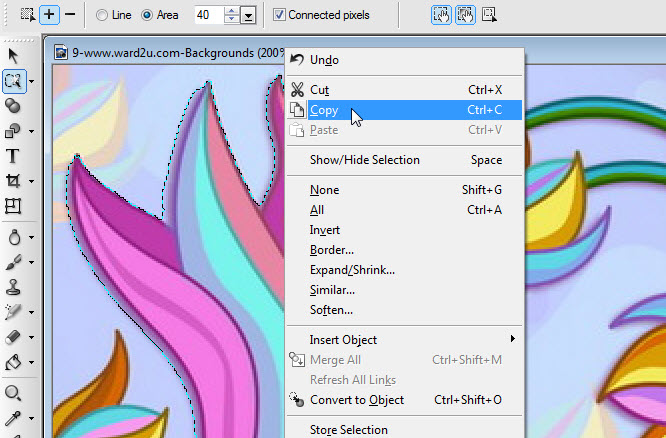Image resolution: width=666 pixels, height=438 pixels.
Task: Select the Eraser tool
Action: [14, 338]
